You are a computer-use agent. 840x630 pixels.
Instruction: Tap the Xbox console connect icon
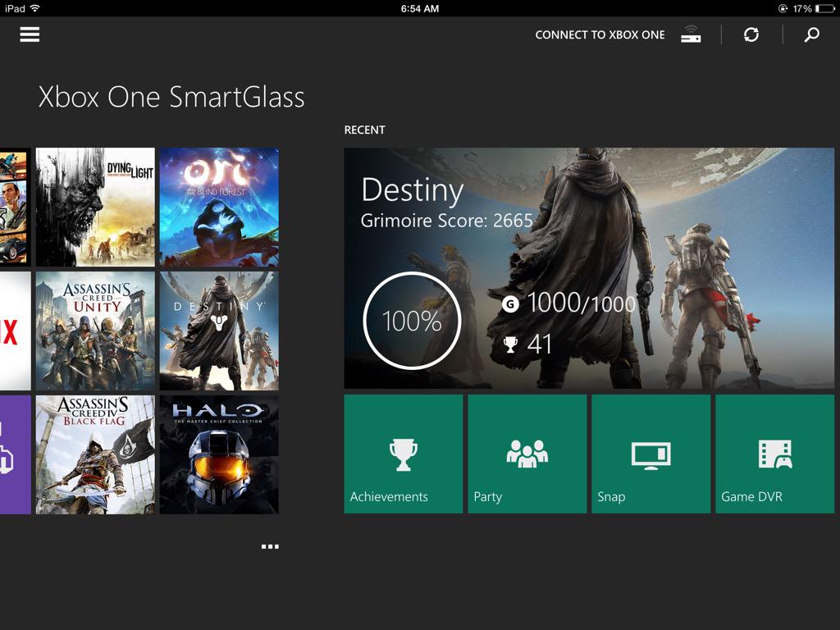coord(691,34)
